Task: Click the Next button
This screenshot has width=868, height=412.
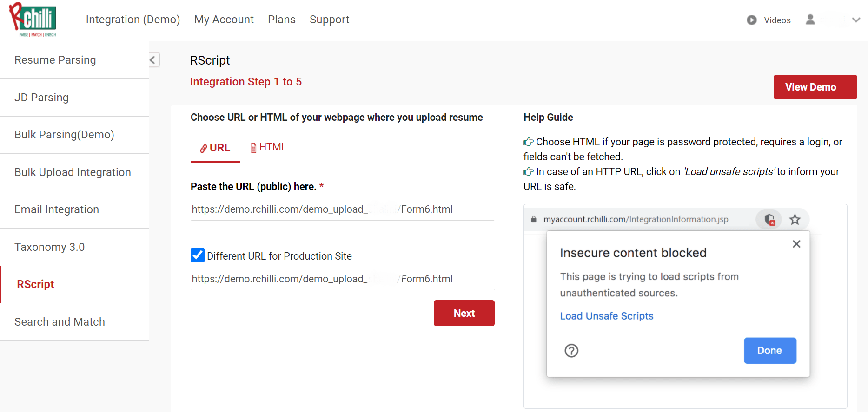Action: point(464,313)
